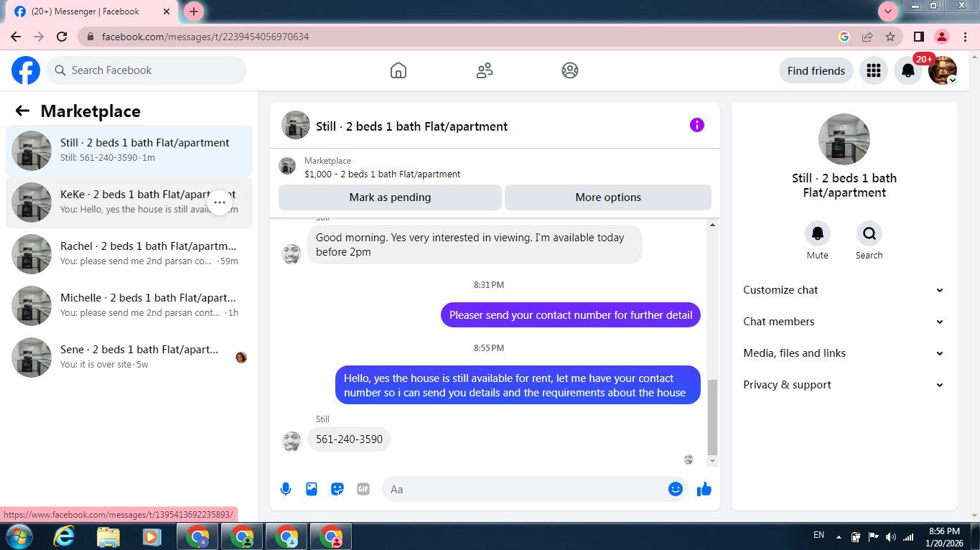Send a thumbs-up like
The height and width of the screenshot is (550, 980).
click(x=704, y=489)
